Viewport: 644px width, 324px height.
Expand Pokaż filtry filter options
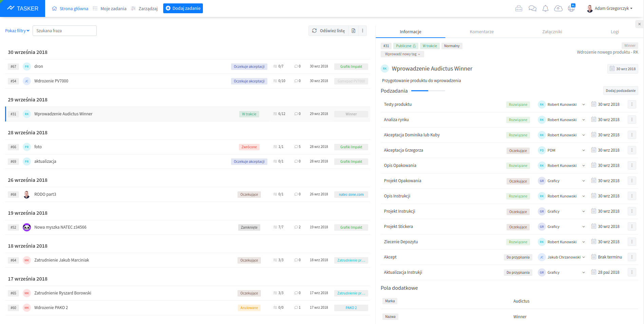coord(17,31)
